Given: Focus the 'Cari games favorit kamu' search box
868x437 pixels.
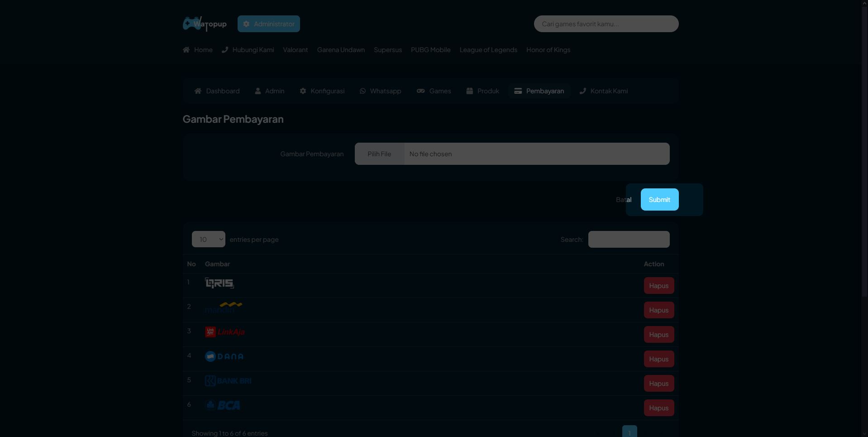Looking at the screenshot, I should (x=606, y=24).
